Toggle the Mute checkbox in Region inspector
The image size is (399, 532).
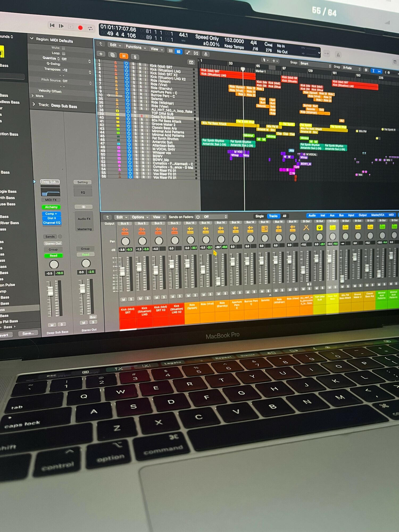pos(64,48)
